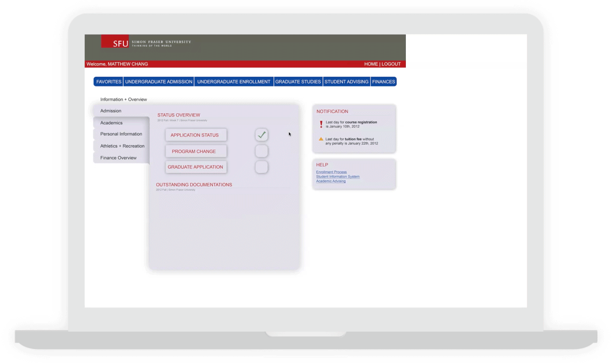
Task: Toggle the checked Application Status checkbox
Action: tap(261, 135)
